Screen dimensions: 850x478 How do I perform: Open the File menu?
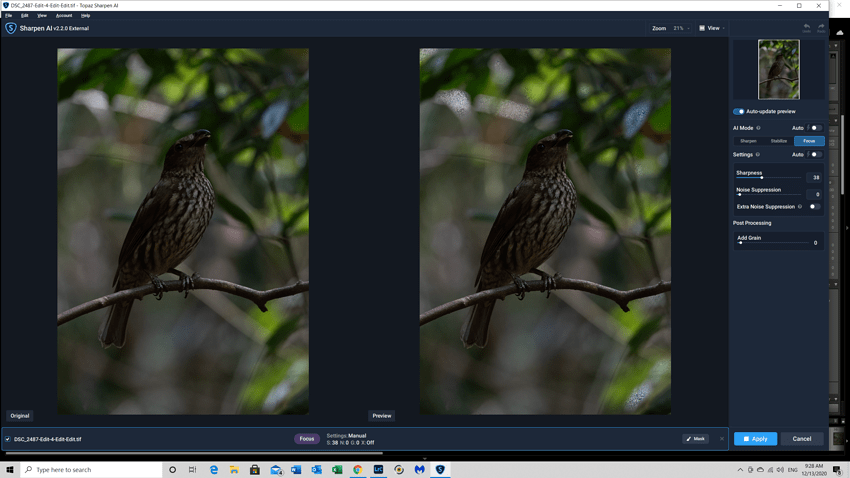tap(9, 16)
